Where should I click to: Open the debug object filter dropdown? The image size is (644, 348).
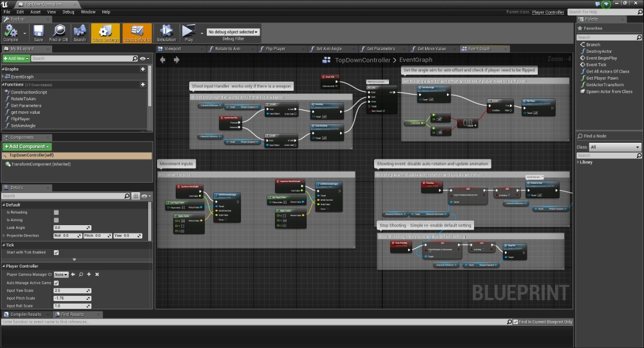coord(232,32)
